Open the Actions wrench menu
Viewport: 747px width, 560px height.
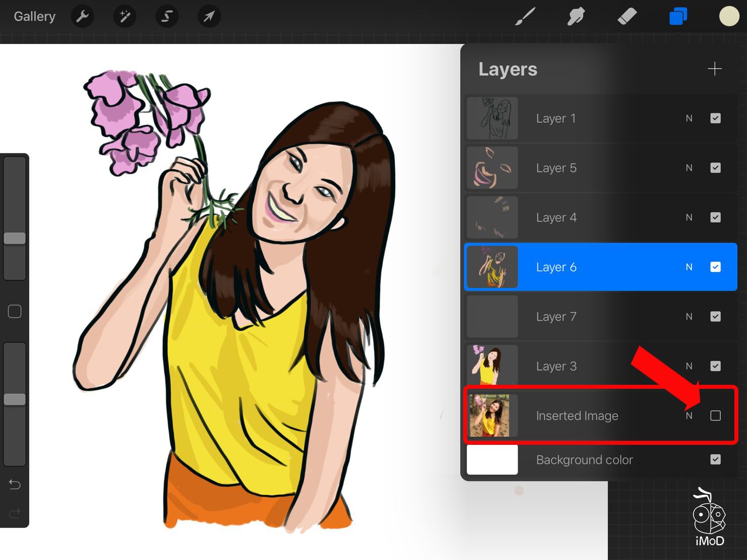[82, 17]
